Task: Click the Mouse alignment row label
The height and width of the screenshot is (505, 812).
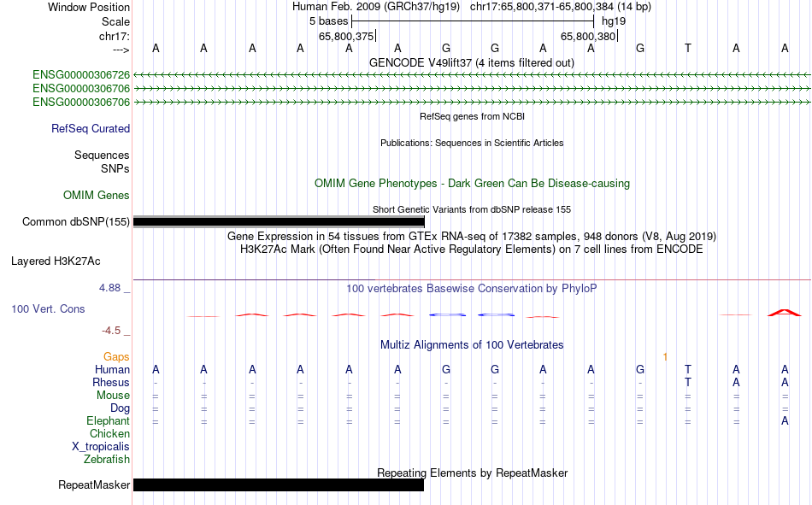Action: coord(113,395)
